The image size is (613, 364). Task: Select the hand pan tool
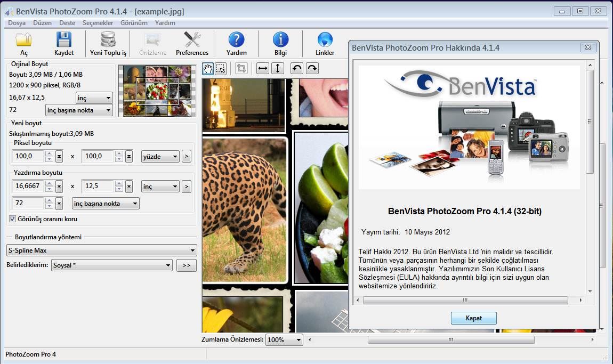click(208, 68)
